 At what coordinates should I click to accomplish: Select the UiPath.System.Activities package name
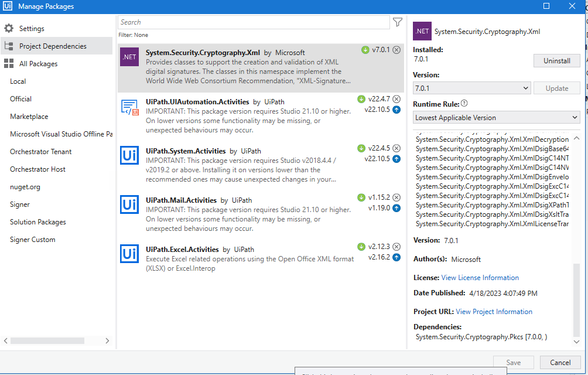pyautogui.click(x=186, y=151)
